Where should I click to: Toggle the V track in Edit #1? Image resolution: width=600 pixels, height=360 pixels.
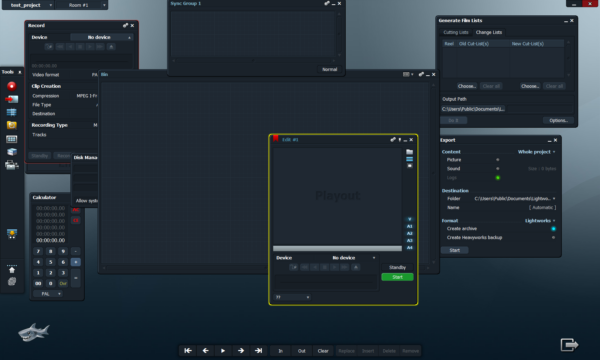409,219
